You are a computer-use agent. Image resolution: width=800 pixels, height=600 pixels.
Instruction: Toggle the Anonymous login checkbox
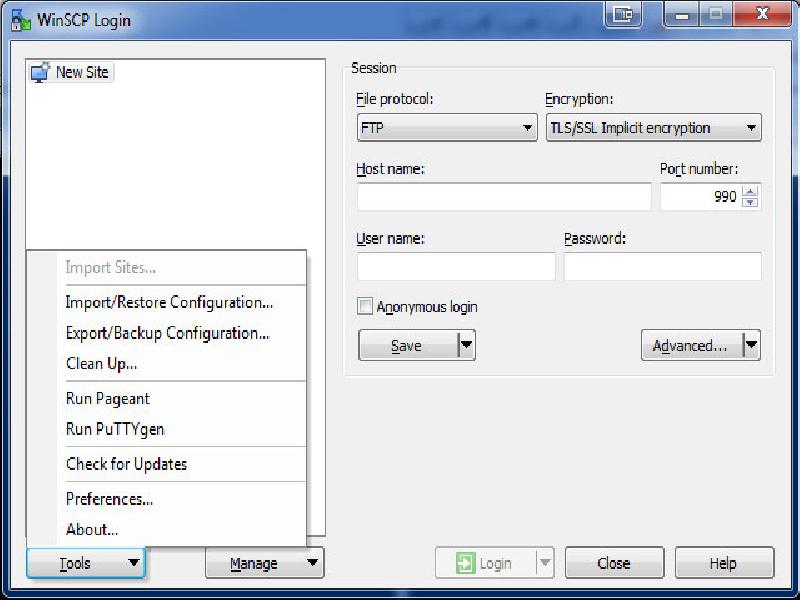click(365, 306)
